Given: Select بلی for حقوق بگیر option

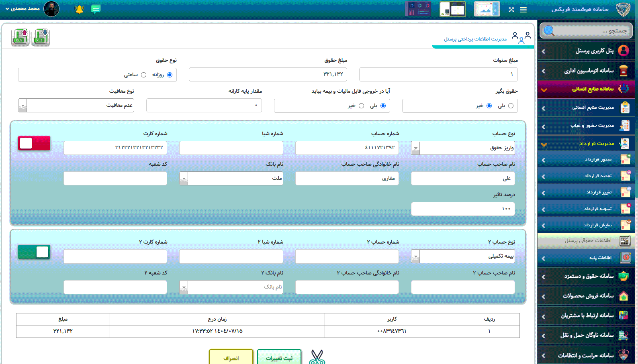Looking at the screenshot, I should (x=511, y=106).
